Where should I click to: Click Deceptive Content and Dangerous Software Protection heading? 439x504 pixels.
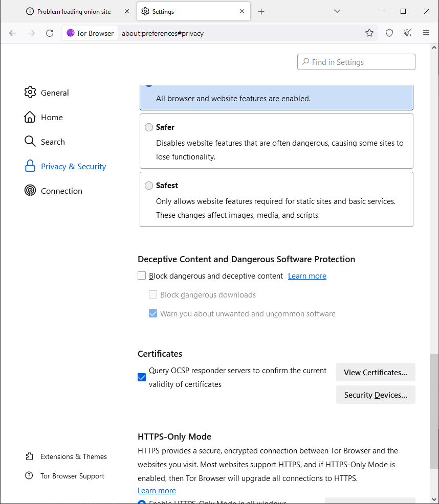point(246,259)
